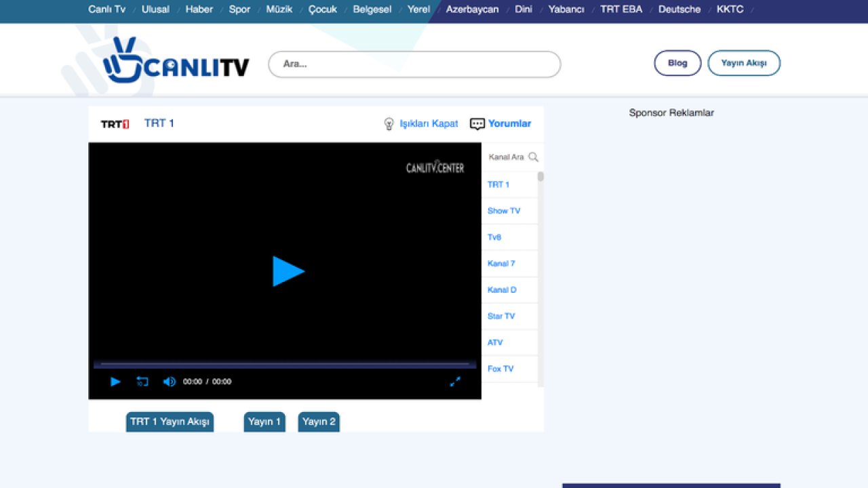The image size is (868, 488).
Task: Focus the Kanal Ara channel search box
Action: (506, 157)
